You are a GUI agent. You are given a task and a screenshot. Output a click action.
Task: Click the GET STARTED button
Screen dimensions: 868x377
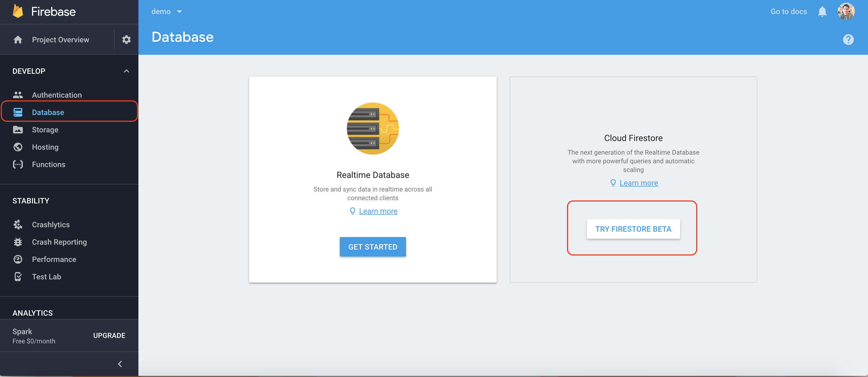tap(373, 247)
